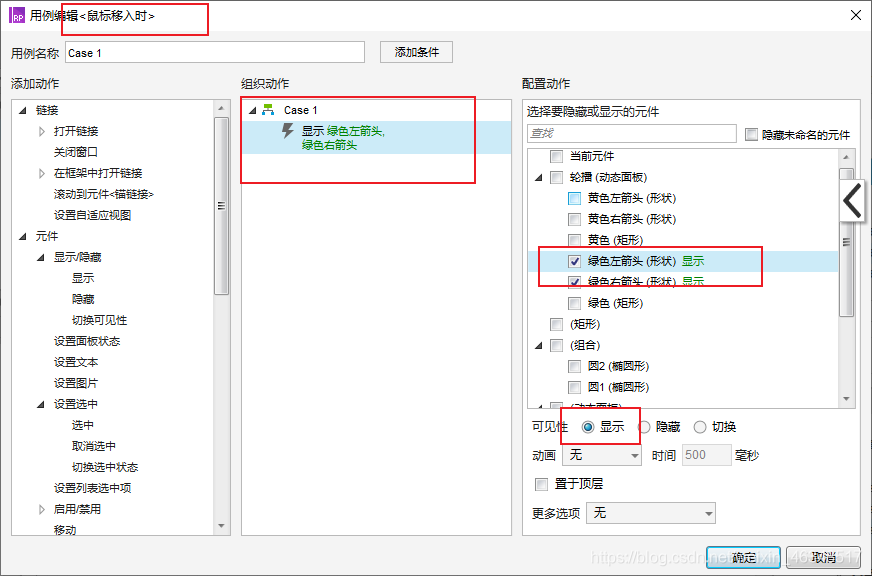The width and height of the screenshot is (872, 576).
Task: Close the 用例编辑 dialog
Action: [856, 16]
